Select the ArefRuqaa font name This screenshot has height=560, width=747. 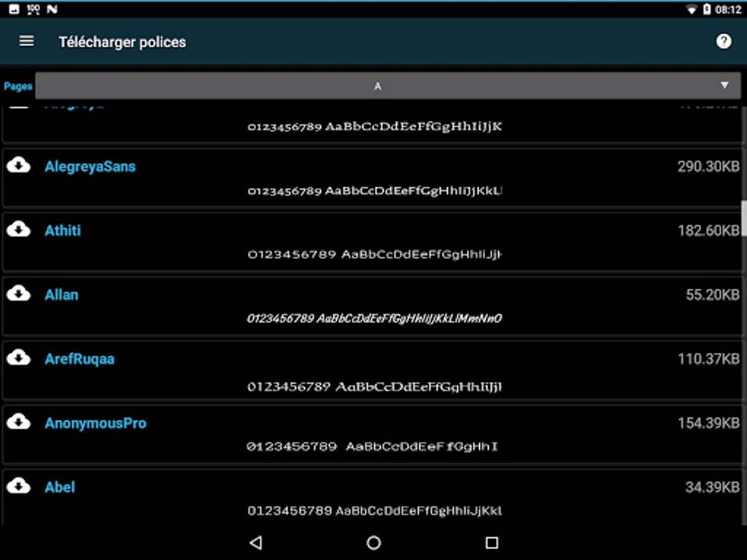(80, 359)
